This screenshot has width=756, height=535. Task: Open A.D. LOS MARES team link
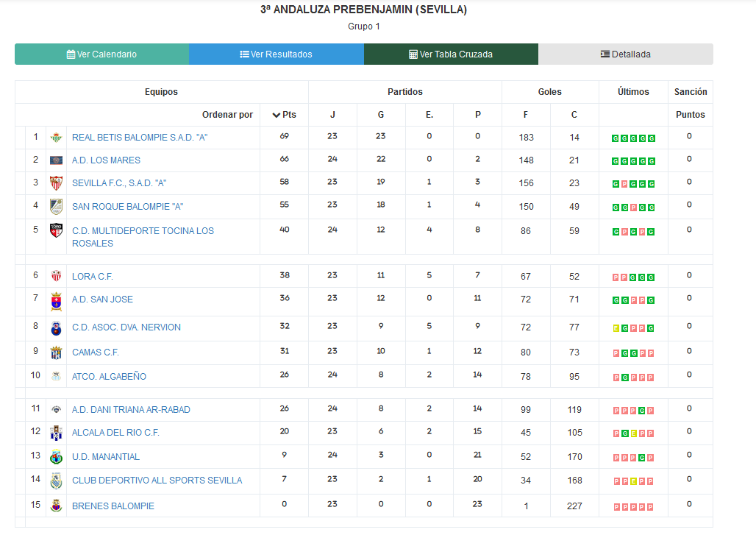(106, 160)
